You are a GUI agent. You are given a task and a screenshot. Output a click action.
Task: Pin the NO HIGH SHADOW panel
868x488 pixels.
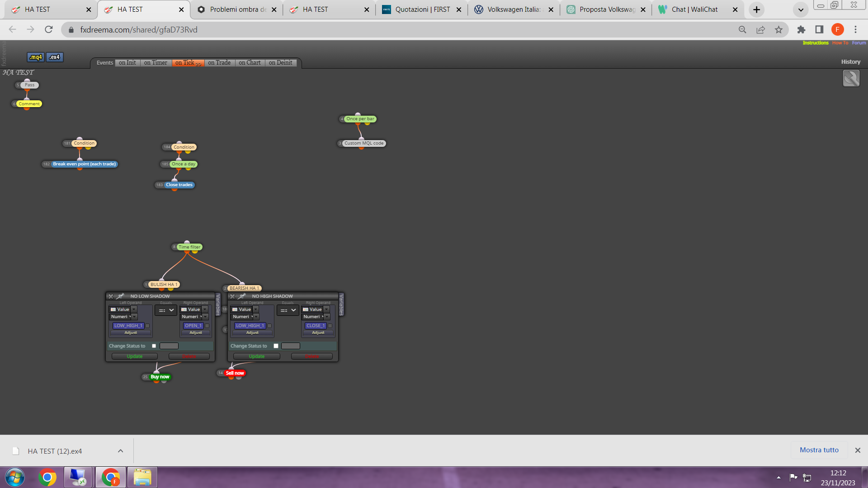tap(242, 296)
